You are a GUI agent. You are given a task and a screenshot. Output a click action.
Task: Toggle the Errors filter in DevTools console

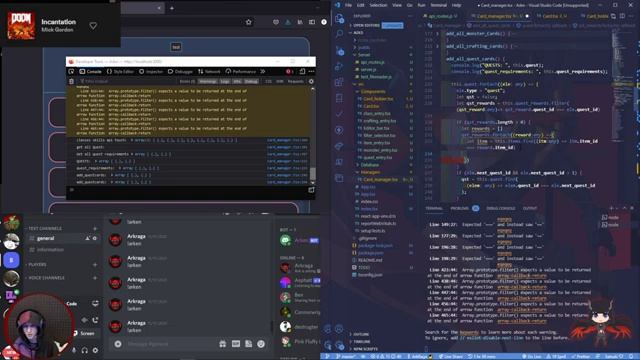pos(188,81)
